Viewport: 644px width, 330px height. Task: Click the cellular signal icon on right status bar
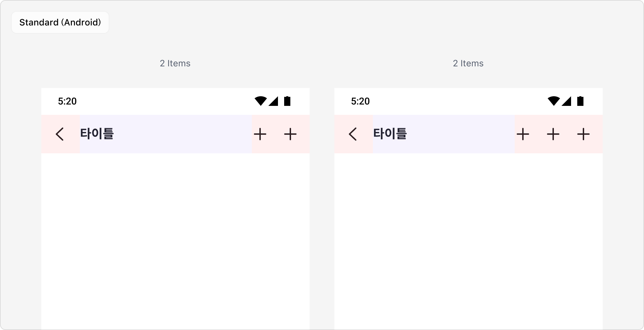coord(567,101)
